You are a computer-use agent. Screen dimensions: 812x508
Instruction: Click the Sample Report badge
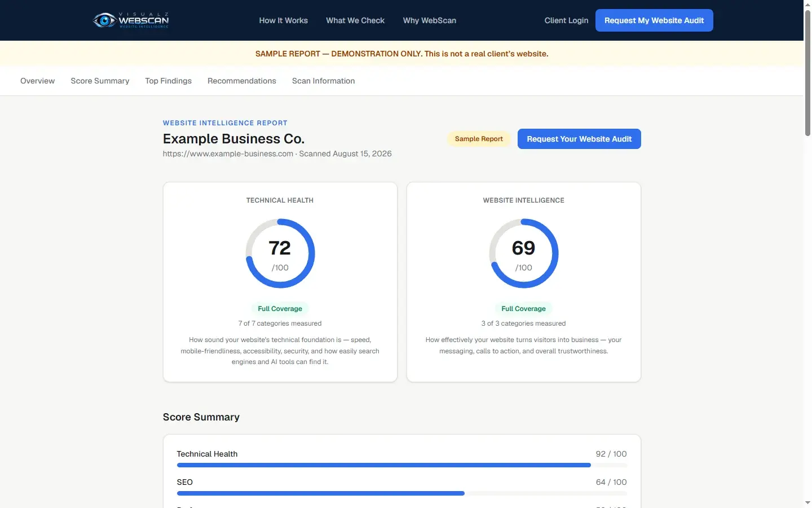[x=479, y=139]
